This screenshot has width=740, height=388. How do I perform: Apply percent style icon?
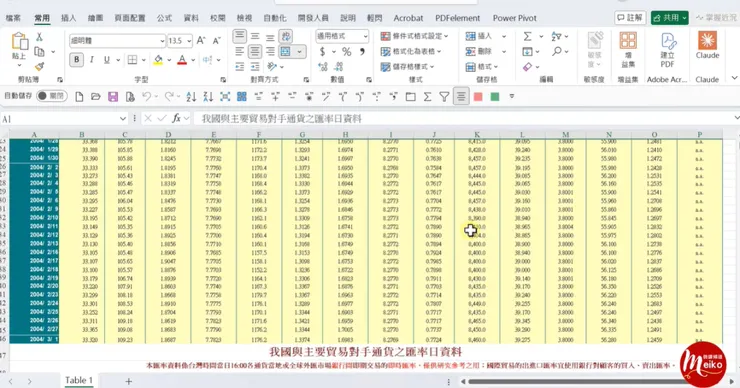click(x=346, y=51)
